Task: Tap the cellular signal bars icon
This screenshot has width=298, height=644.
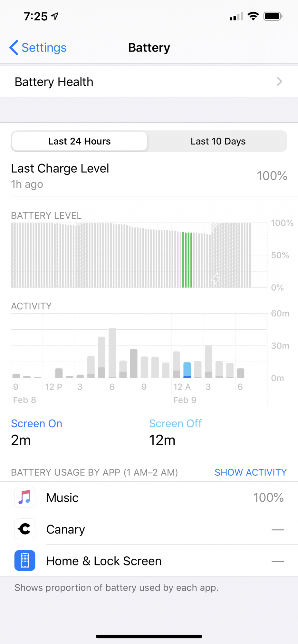Action: (x=236, y=16)
